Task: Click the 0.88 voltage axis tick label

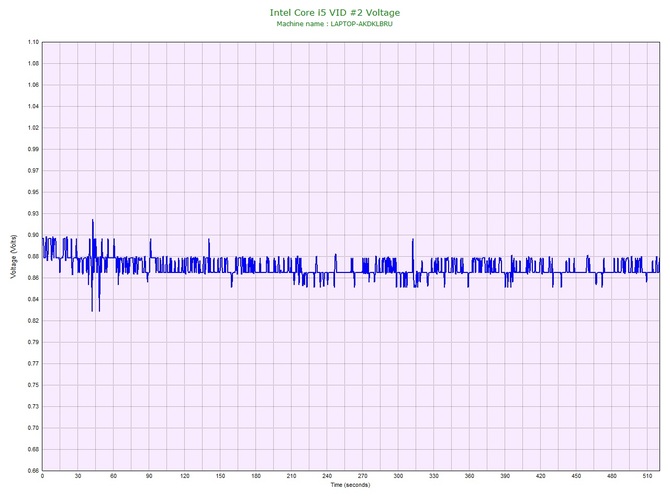Action: (x=33, y=257)
